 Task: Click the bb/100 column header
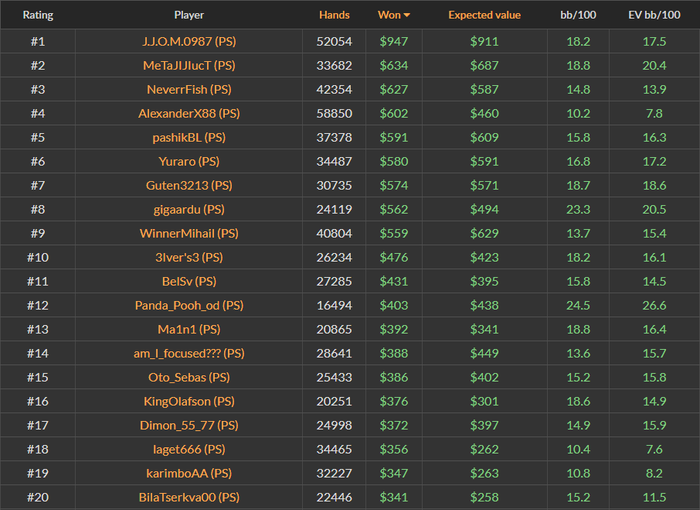[578, 15]
